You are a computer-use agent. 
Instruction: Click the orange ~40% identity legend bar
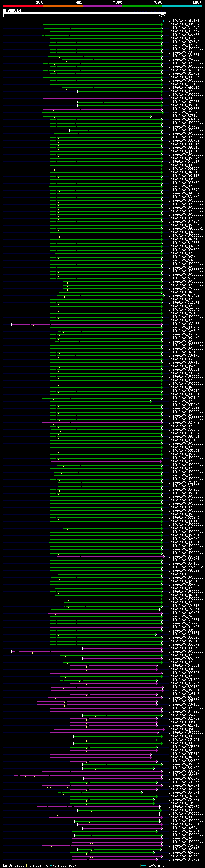point(62,6)
